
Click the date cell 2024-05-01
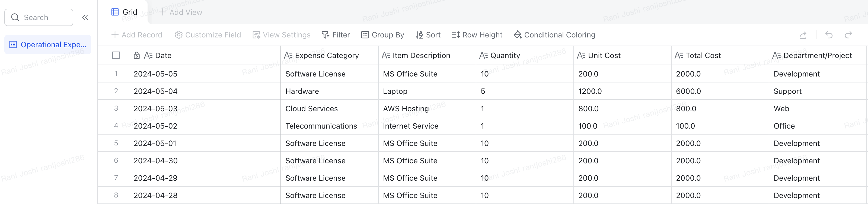[x=206, y=143]
